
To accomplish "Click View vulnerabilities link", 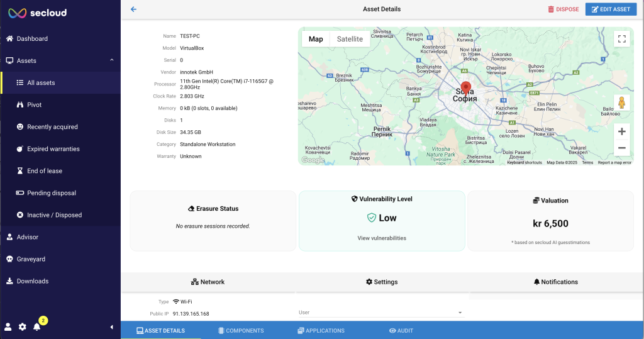I will [382, 238].
